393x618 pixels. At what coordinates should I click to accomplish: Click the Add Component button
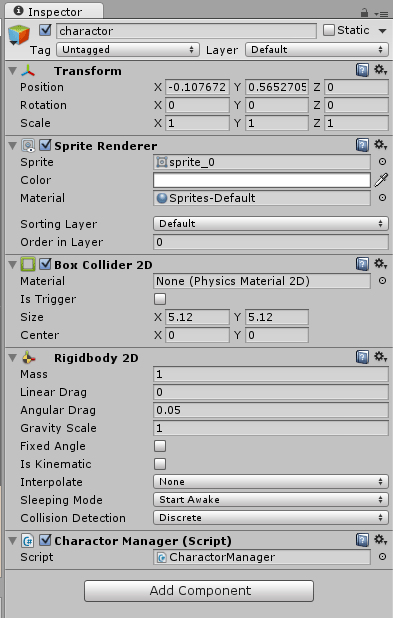coord(199,590)
